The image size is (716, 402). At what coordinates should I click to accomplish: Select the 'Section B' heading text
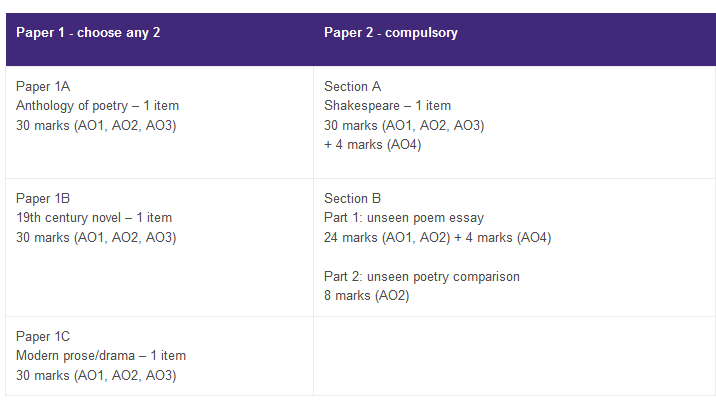tap(352, 199)
